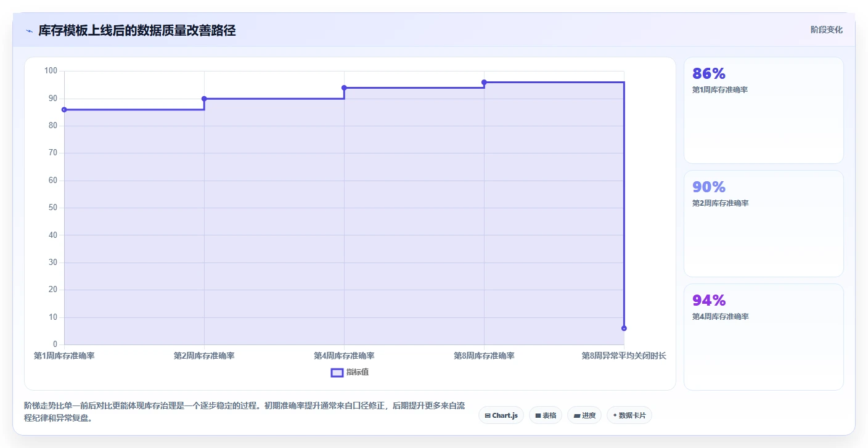Select the 表格 tag
This screenshot has height=448, width=868.
coord(546,415)
